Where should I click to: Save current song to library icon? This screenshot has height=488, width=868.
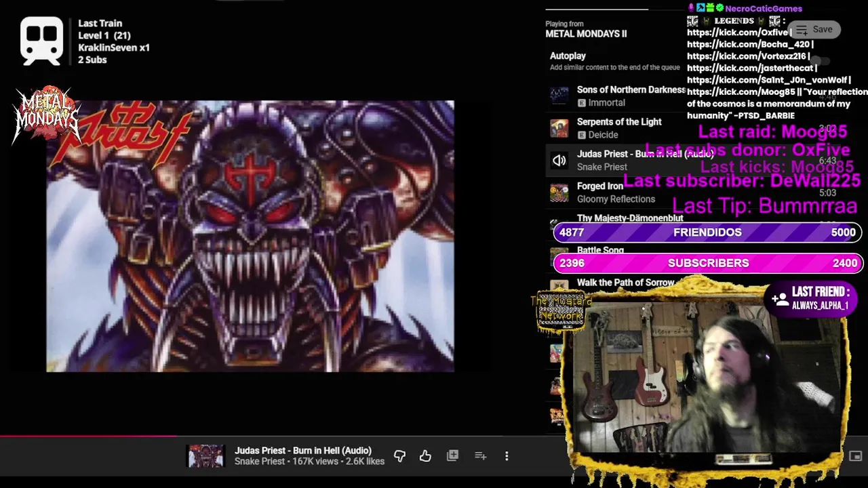pos(452,456)
